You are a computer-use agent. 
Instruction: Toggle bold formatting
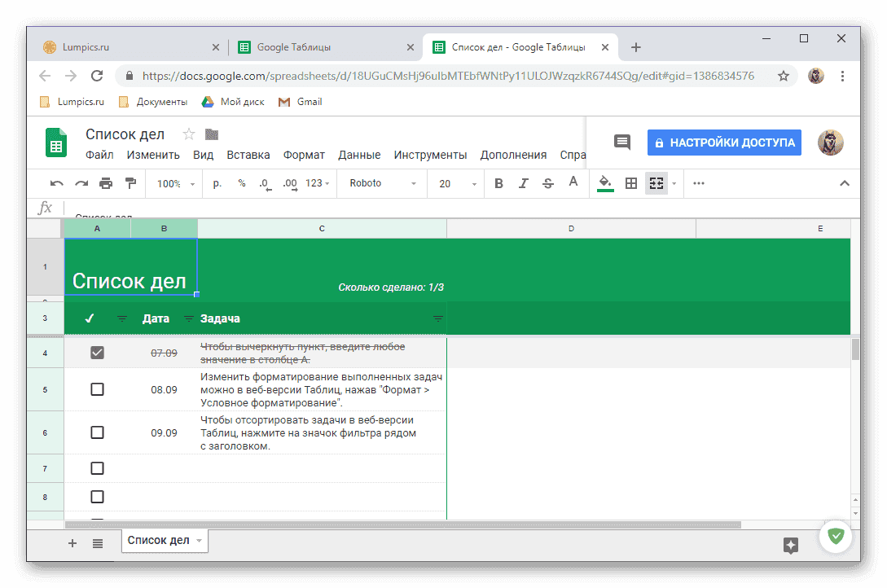(x=498, y=183)
